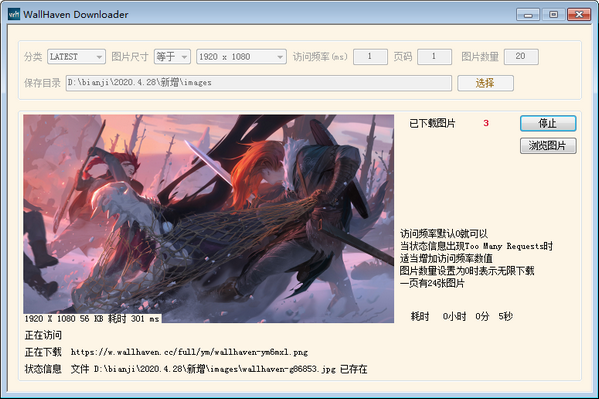Click the 页码 page number field
599x399 pixels.
coord(435,57)
